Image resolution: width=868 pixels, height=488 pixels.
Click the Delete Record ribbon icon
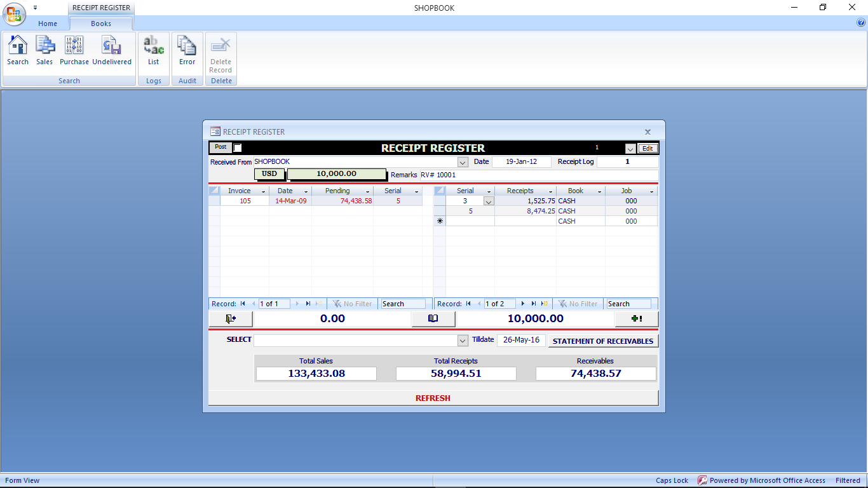pos(220,55)
